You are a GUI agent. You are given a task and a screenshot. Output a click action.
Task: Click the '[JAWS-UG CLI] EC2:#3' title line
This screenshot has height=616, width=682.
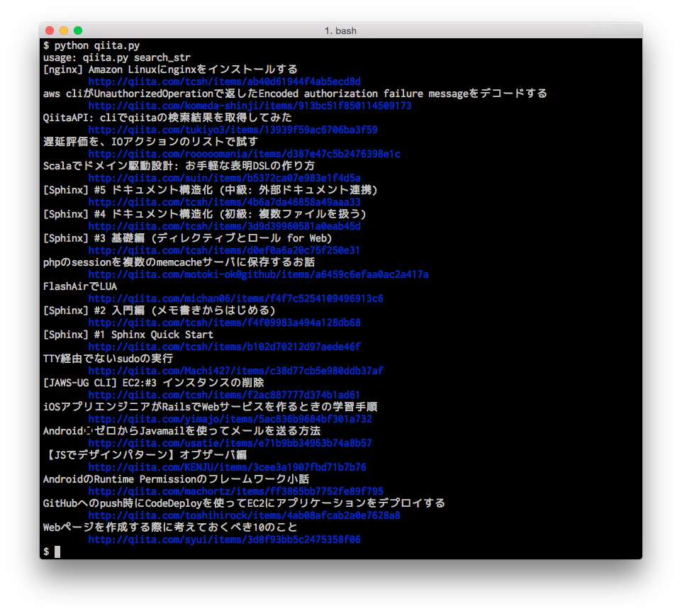(x=154, y=383)
